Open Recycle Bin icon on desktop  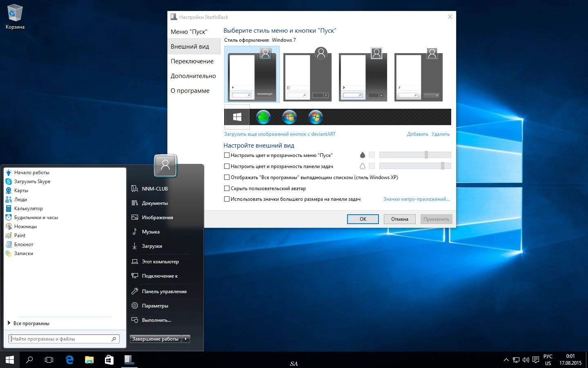tap(15, 17)
